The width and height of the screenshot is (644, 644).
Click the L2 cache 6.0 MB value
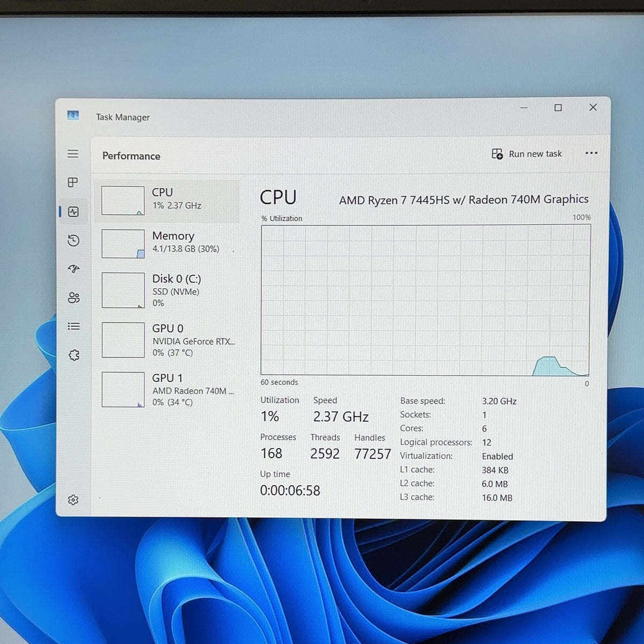point(494,484)
